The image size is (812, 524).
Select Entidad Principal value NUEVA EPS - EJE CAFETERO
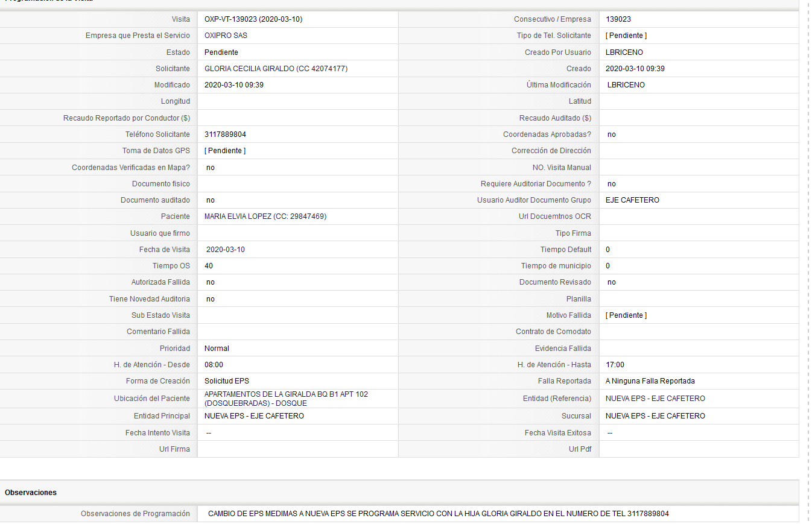(x=254, y=416)
